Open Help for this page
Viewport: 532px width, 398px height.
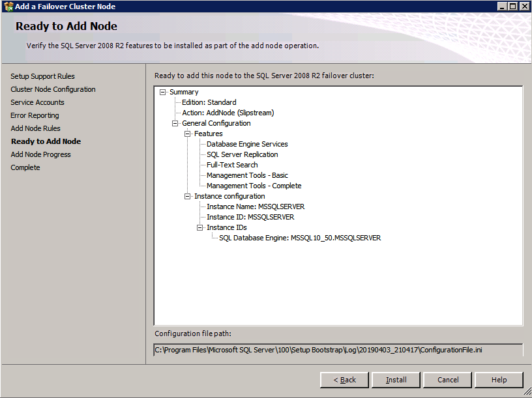pos(499,380)
